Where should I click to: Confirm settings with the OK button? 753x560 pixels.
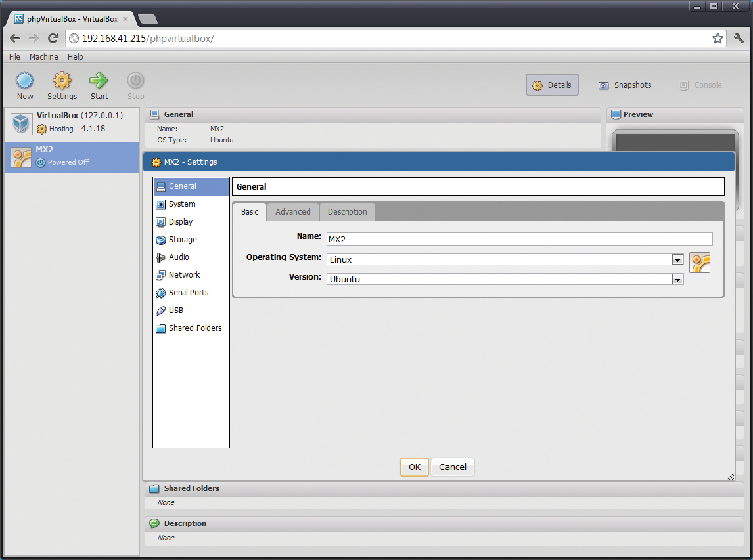pyautogui.click(x=414, y=467)
